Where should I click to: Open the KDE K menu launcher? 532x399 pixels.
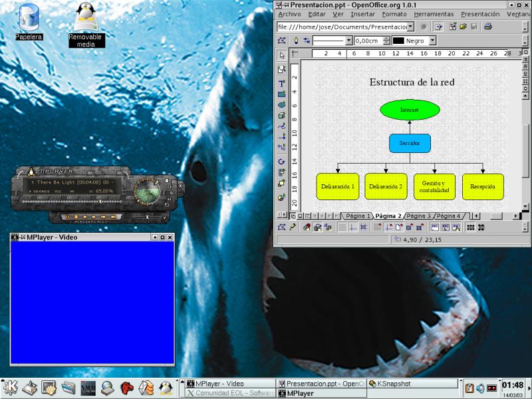(x=10, y=387)
